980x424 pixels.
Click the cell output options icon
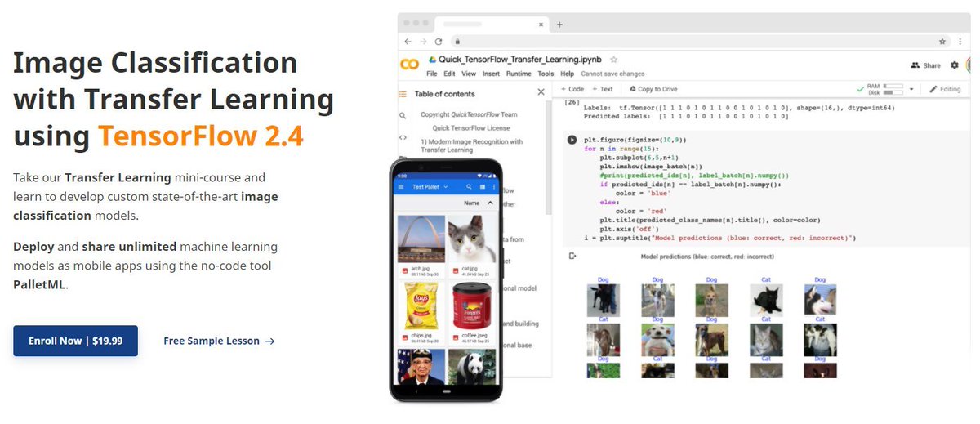pos(572,257)
